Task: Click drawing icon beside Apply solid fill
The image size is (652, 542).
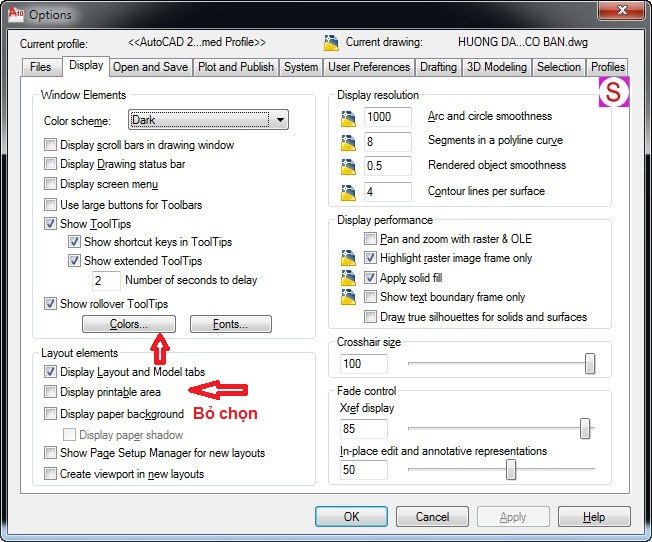Action: [348, 277]
